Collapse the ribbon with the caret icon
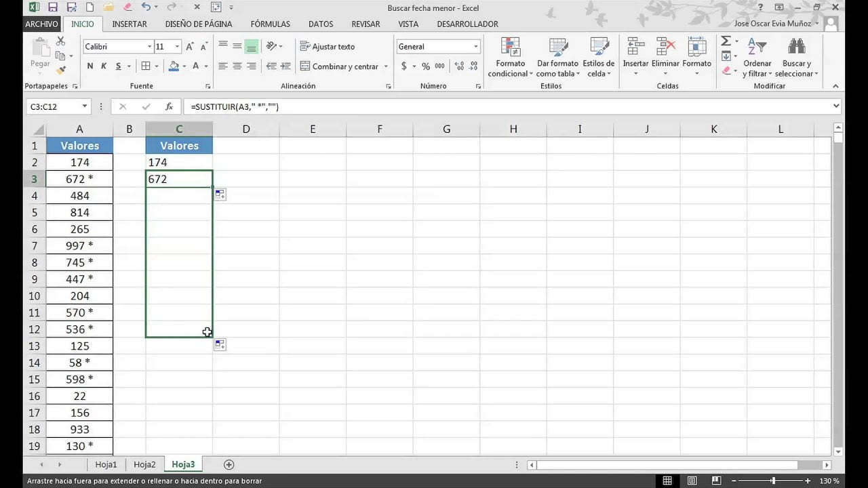 (835, 86)
